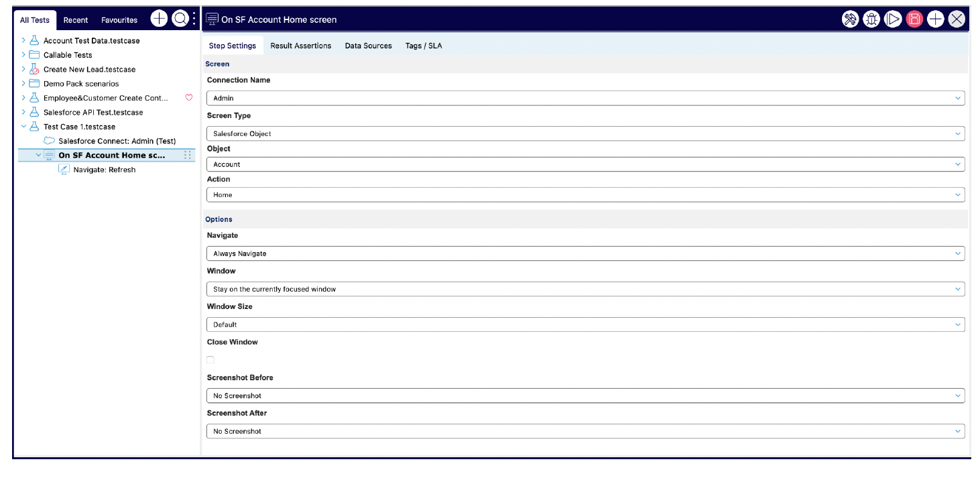This screenshot has height=480, width=980.
Task: Select Demo Pack scenarios row
Action: coord(81,84)
